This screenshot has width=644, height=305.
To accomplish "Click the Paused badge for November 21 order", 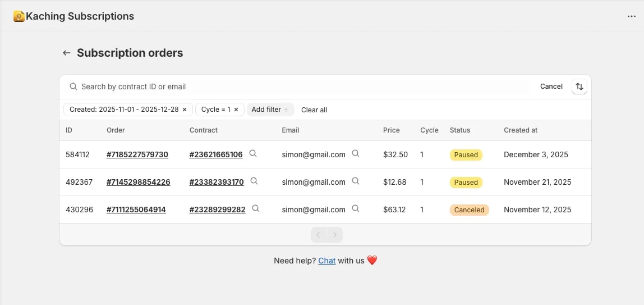I will [466, 183].
